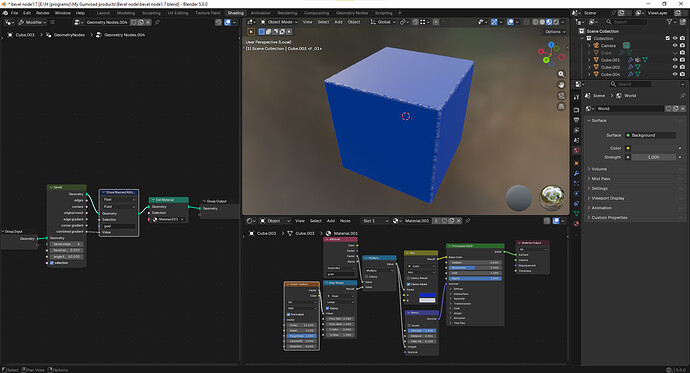The width and height of the screenshot is (690, 373).
Task: Open the Edit menu in the top bar
Action: click(27, 13)
